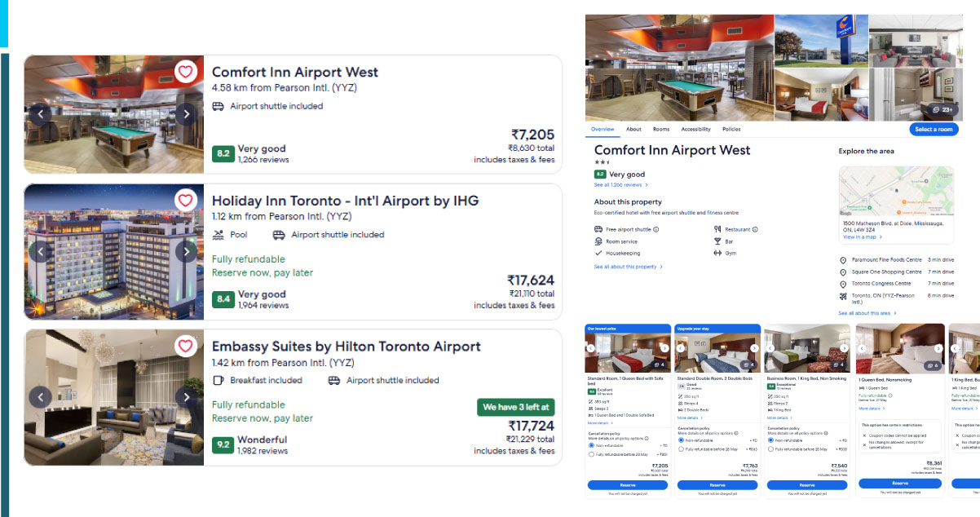Click the airport shuttle icon on Embassy Suites card

coord(333,380)
